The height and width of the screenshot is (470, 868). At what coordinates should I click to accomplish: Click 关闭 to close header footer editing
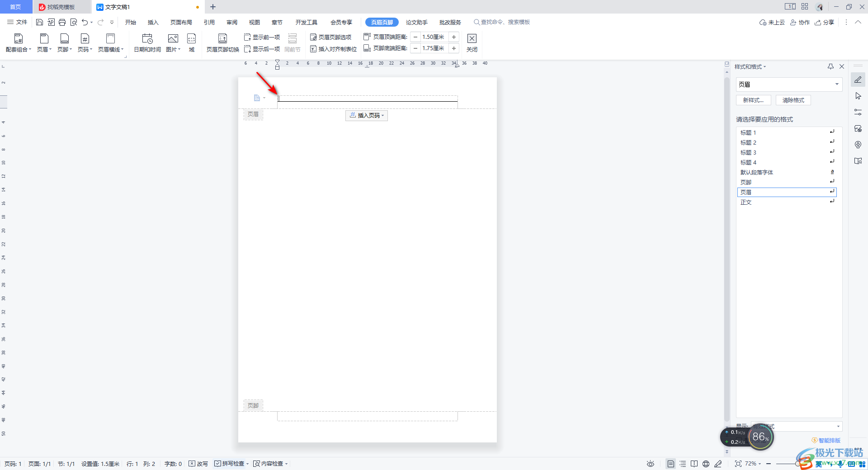tap(472, 43)
